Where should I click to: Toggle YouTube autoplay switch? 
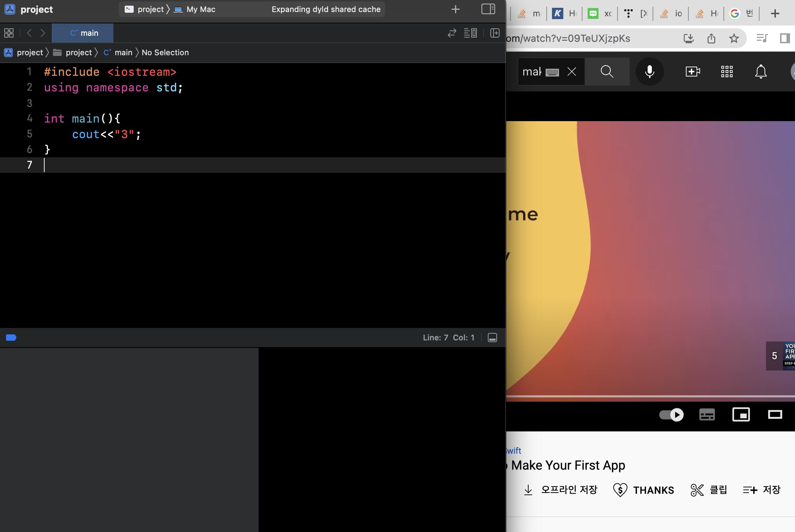(671, 415)
